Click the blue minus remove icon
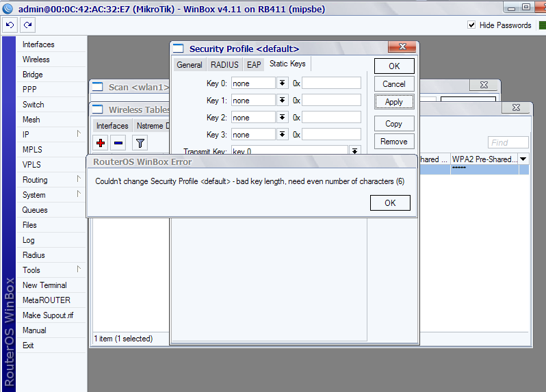This screenshot has width=546, height=392. pos(118,143)
